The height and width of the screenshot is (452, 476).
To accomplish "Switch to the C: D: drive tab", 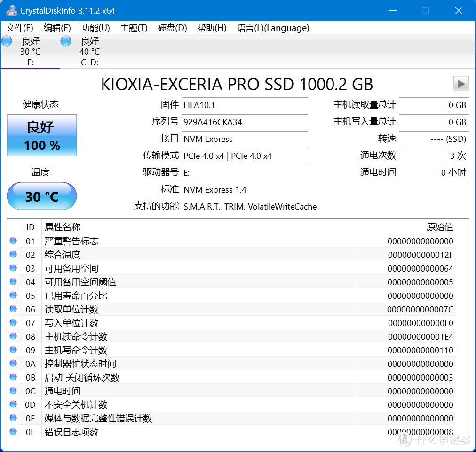I will tap(89, 51).
